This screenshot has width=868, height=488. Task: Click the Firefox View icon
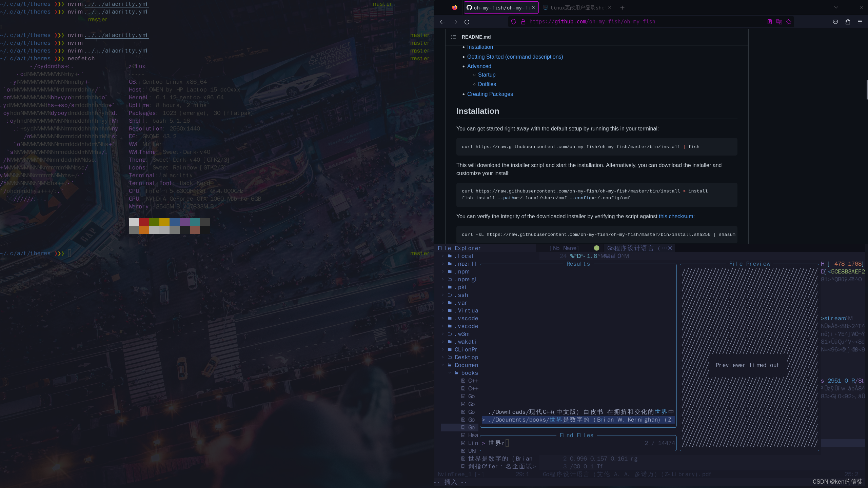pos(454,7)
